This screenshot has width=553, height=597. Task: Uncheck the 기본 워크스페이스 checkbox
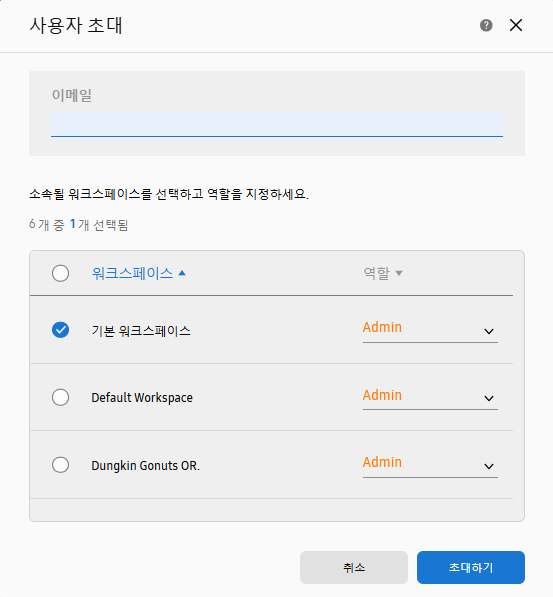61,330
